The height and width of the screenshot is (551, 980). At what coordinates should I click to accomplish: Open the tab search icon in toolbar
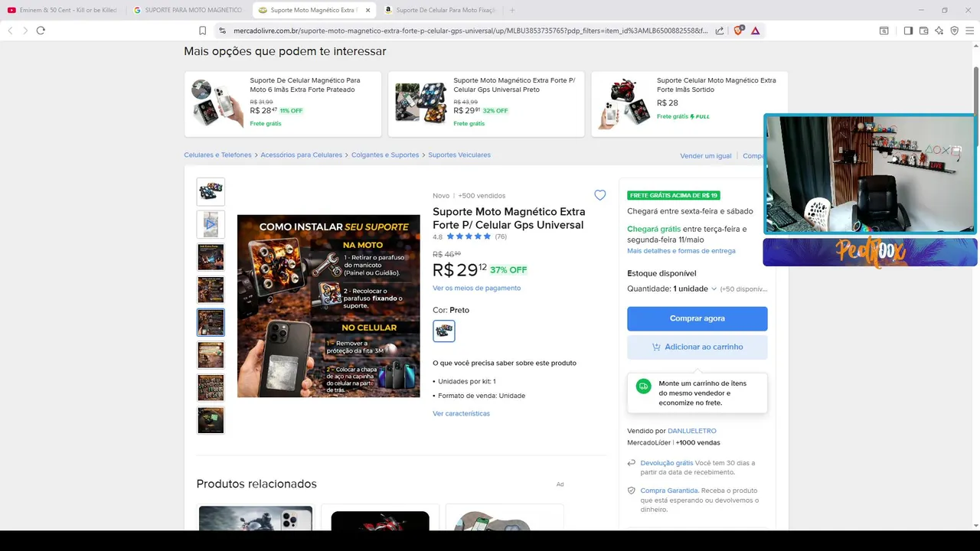coord(884,31)
